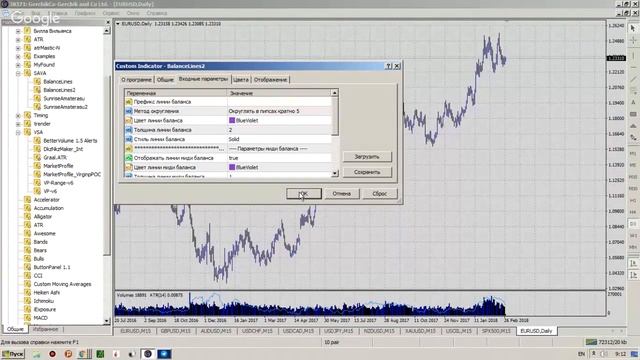Screen dimensions: 640x360
Task: Click the MACD indicator icon
Action: pyautogui.click(x=27, y=318)
